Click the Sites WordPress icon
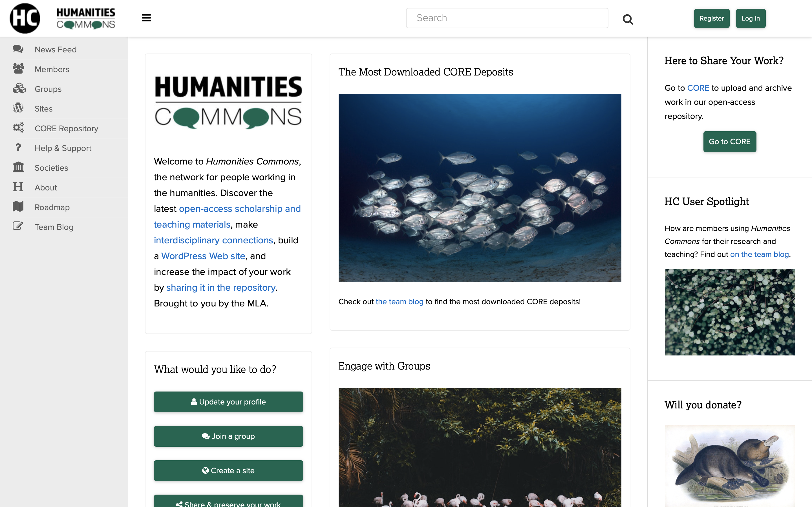812x507 pixels. 17,108
